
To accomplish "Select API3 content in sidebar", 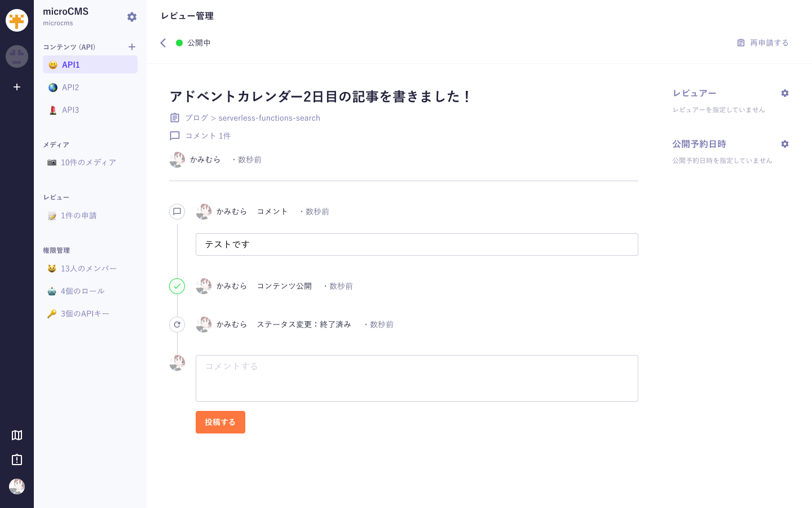I will point(70,110).
